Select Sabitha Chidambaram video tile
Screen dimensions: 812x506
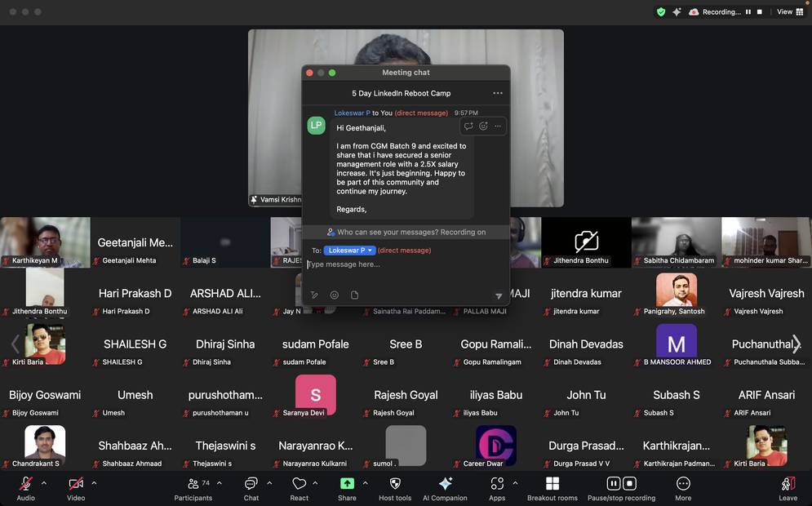677,242
